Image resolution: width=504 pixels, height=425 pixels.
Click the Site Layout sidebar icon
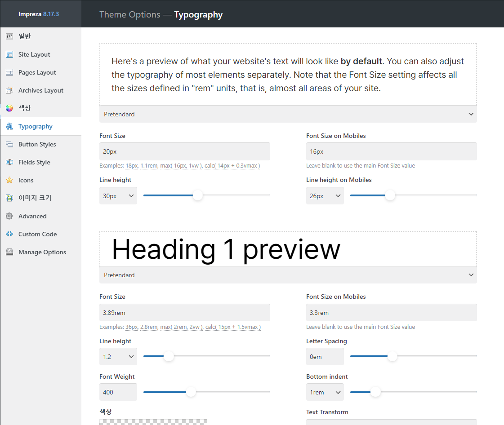[9, 54]
